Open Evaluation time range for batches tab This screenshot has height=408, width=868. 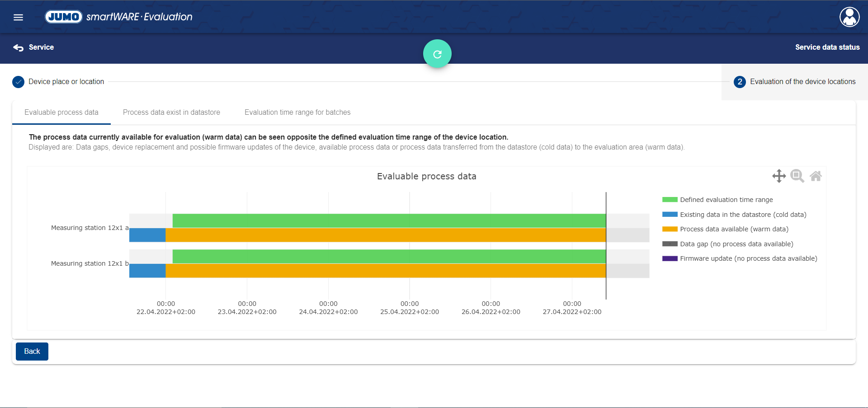(297, 113)
